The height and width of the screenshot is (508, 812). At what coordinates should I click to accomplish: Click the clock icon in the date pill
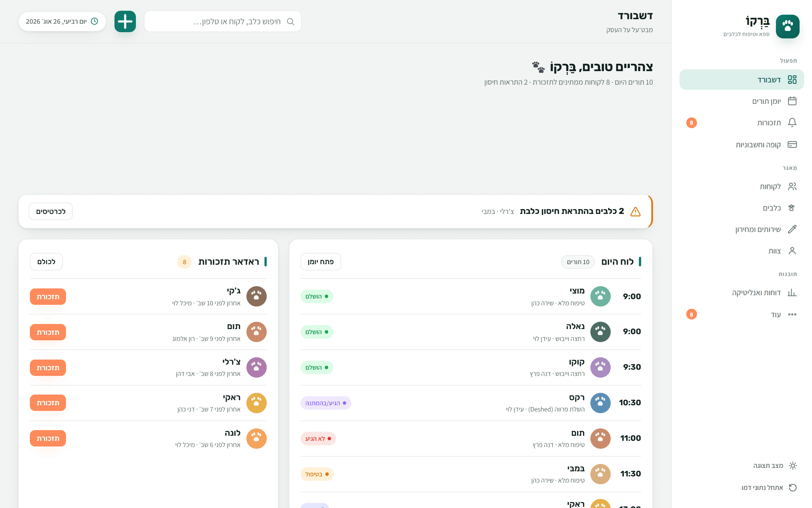point(95,21)
